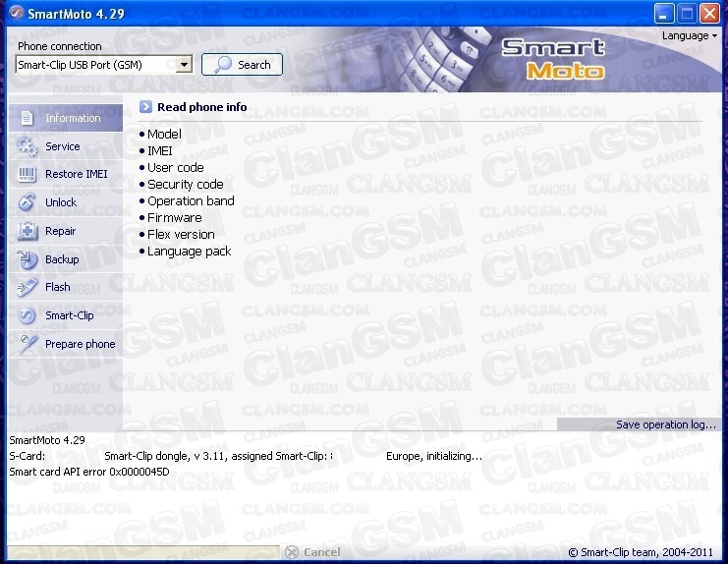Image resolution: width=728 pixels, height=564 pixels.
Task: Click the magnifier icon on Search button
Action: coord(222,64)
